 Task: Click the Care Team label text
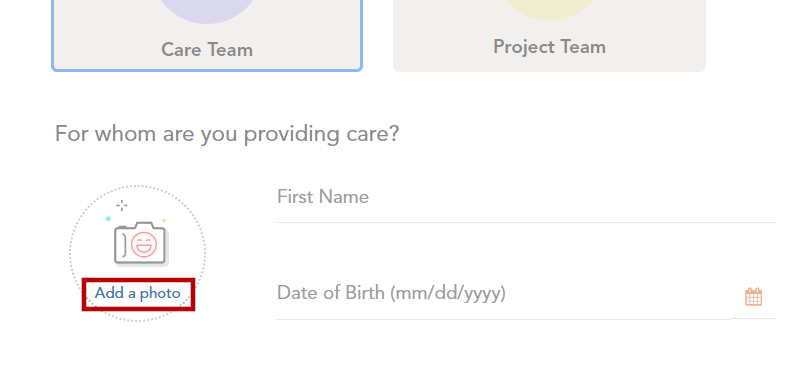[x=207, y=50]
